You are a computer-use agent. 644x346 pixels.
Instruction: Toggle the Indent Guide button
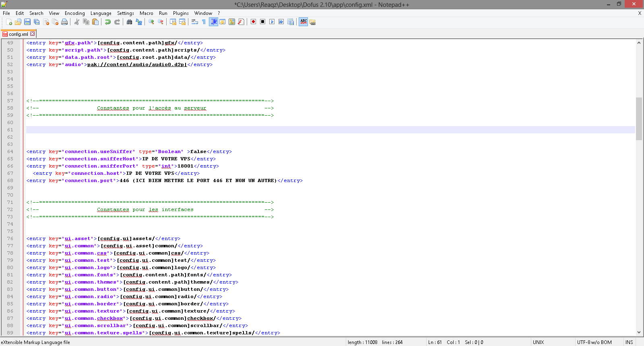pos(213,22)
